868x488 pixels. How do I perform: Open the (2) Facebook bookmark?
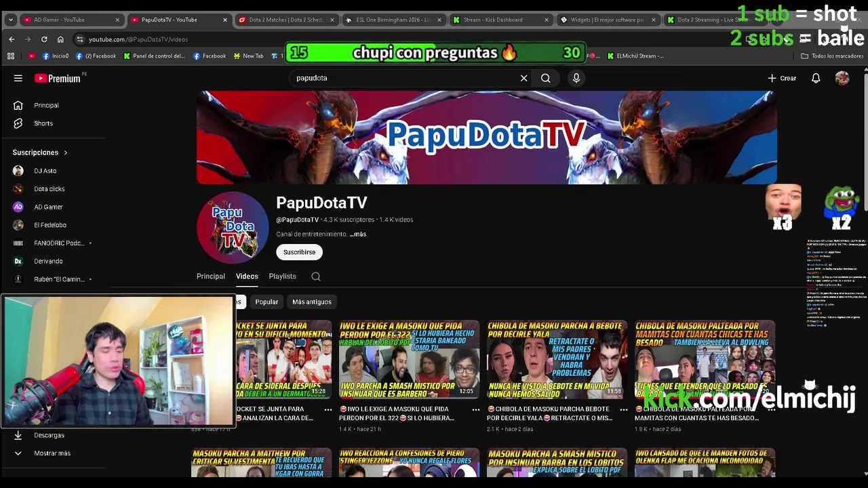96,56
